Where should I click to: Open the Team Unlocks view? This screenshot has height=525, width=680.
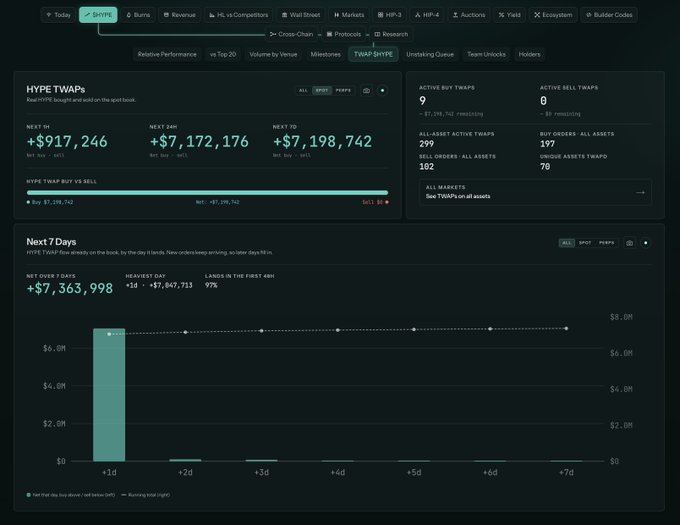[486, 54]
